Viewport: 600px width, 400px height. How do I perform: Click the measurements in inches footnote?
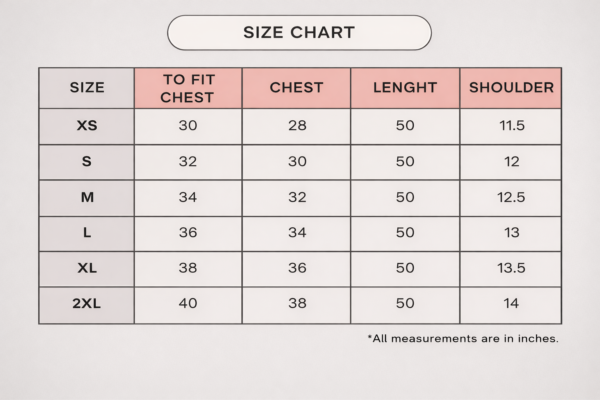[463, 339]
